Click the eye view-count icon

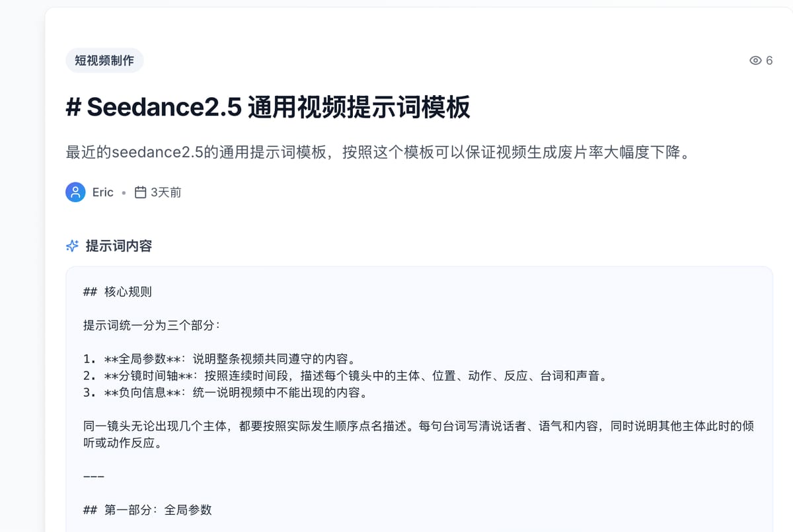point(755,61)
